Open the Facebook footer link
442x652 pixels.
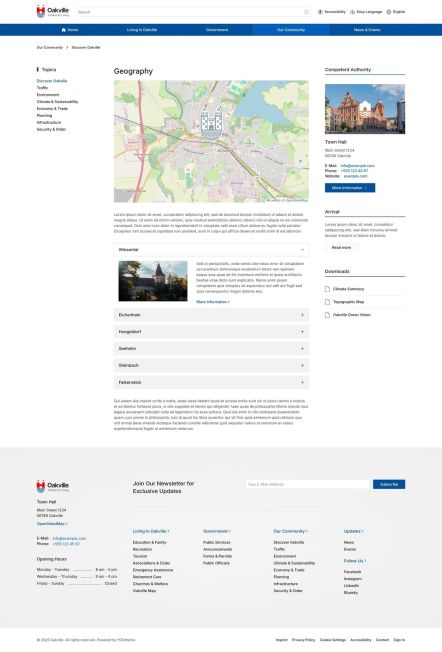pos(353,572)
